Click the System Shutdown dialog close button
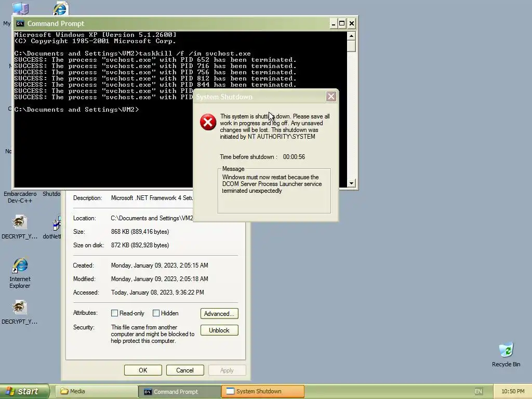This screenshot has width=532, height=399. click(331, 96)
